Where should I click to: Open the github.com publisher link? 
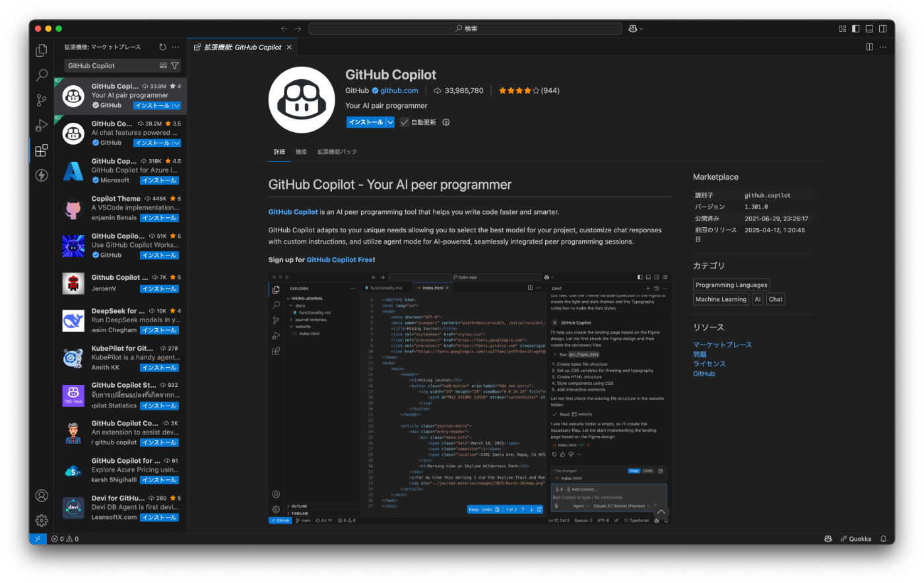click(399, 90)
